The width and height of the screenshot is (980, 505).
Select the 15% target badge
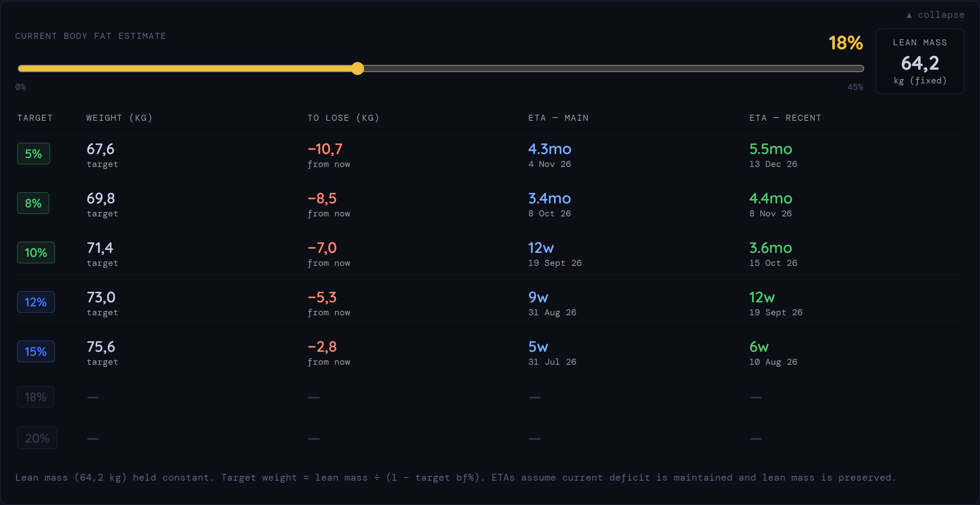(36, 351)
